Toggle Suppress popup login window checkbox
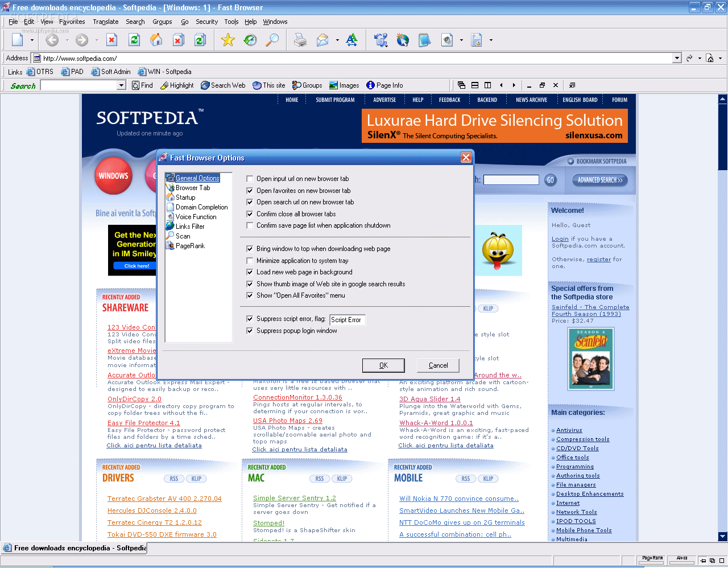The height and width of the screenshot is (568, 728). (250, 331)
